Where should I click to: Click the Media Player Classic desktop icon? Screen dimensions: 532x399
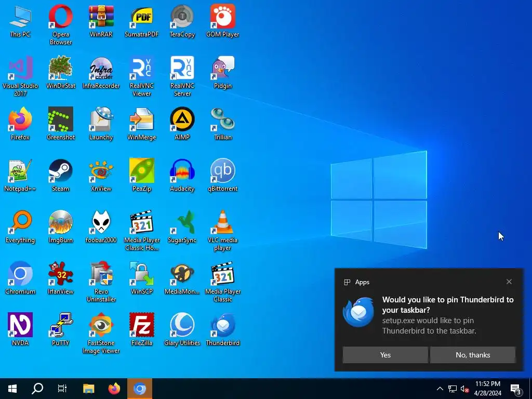tap(222, 282)
